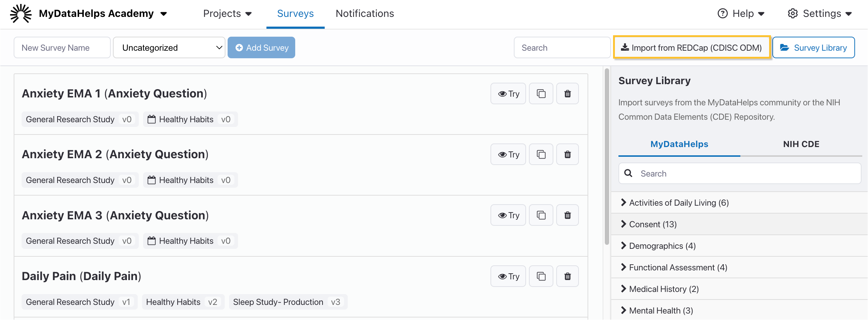Open the Uncategorized category dropdown
The height and width of the screenshot is (320, 868).
pyautogui.click(x=169, y=48)
